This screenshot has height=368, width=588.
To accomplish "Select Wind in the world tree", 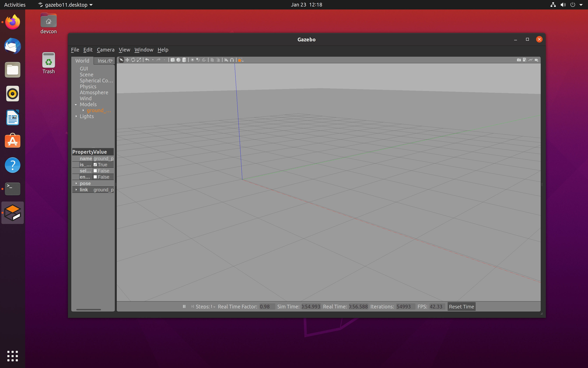I will [86, 98].
